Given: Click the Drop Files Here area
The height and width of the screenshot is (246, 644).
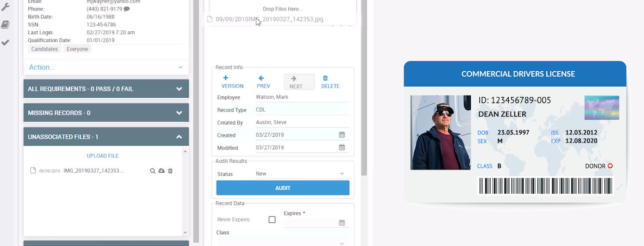Looking at the screenshot, I should (283, 9).
